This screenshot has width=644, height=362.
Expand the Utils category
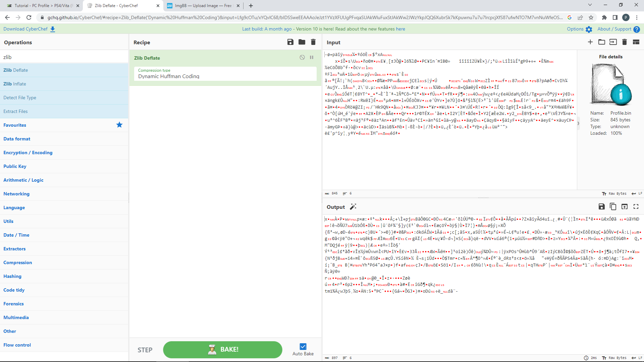[x=64, y=221]
